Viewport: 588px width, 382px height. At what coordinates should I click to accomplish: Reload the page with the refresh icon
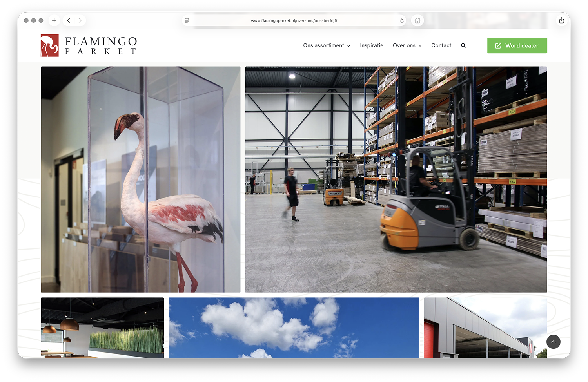[x=401, y=21]
